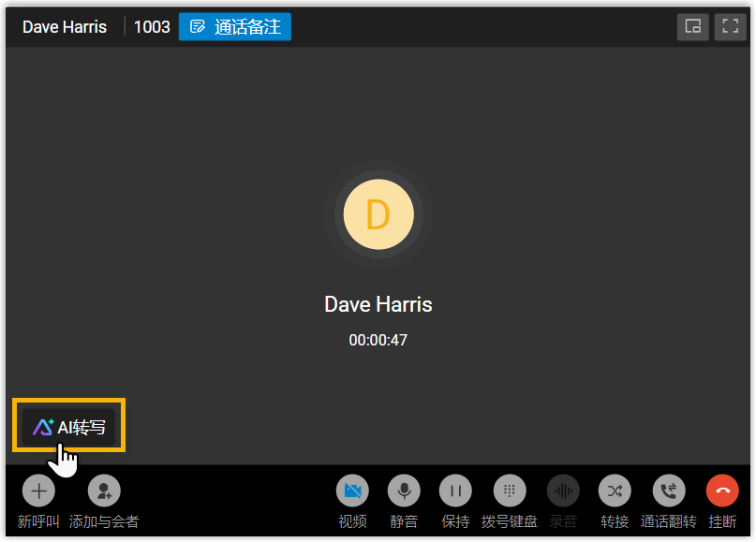Open 通话翻转 call flip

point(669,491)
